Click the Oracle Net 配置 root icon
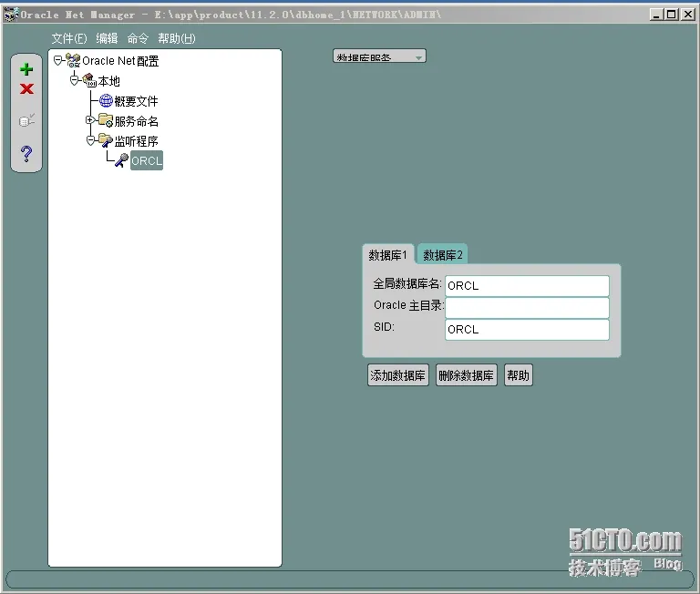Screen dimensions: 700x594 point(73,60)
